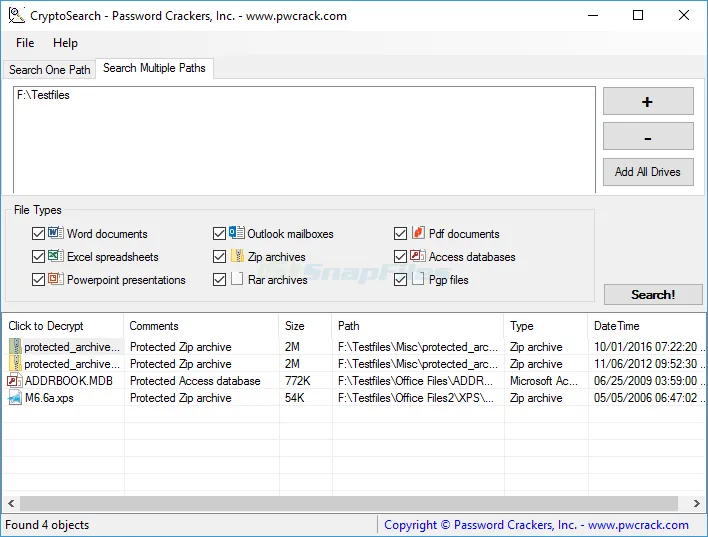Open the Help menu
Image resolution: width=708 pixels, height=537 pixels.
(65, 43)
